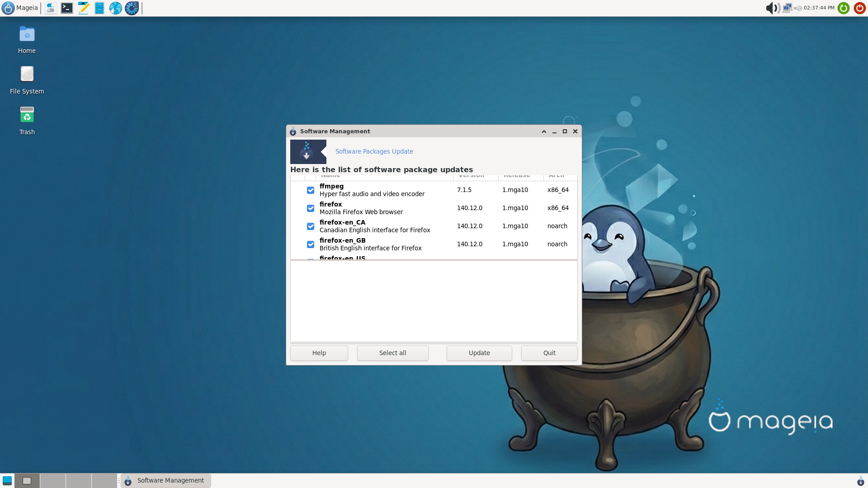Click the panel clock showing 02:37:44 PM
Image resolution: width=868 pixels, height=488 pixels.
pos(819,8)
